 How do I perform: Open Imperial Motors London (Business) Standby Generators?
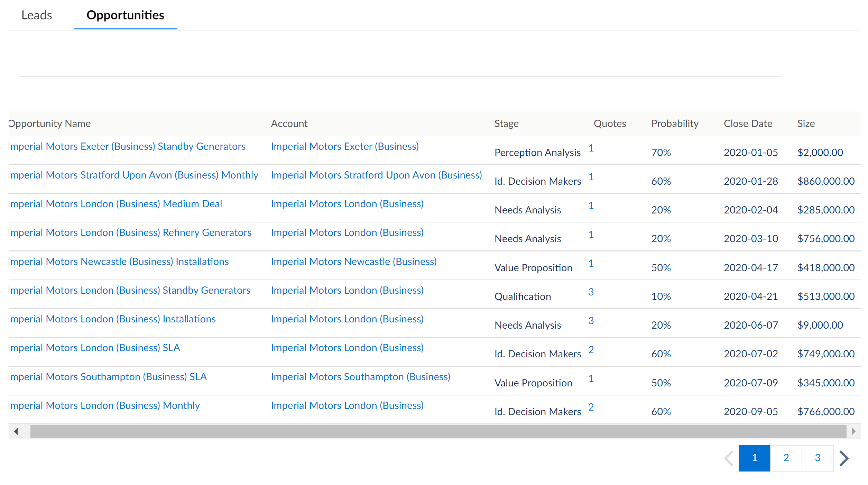(129, 290)
